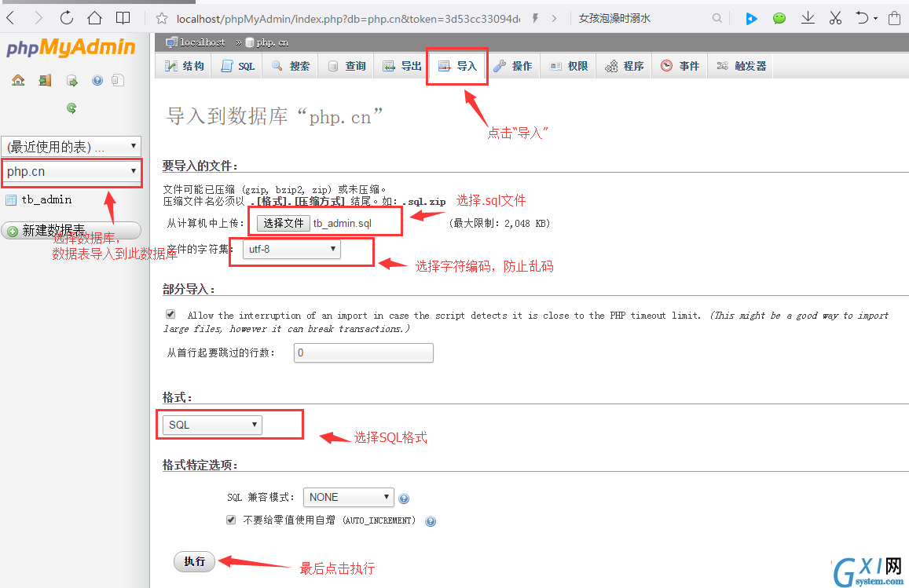
Task: Open the utf-8 character set dropdown
Action: pyautogui.click(x=291, y=249)
